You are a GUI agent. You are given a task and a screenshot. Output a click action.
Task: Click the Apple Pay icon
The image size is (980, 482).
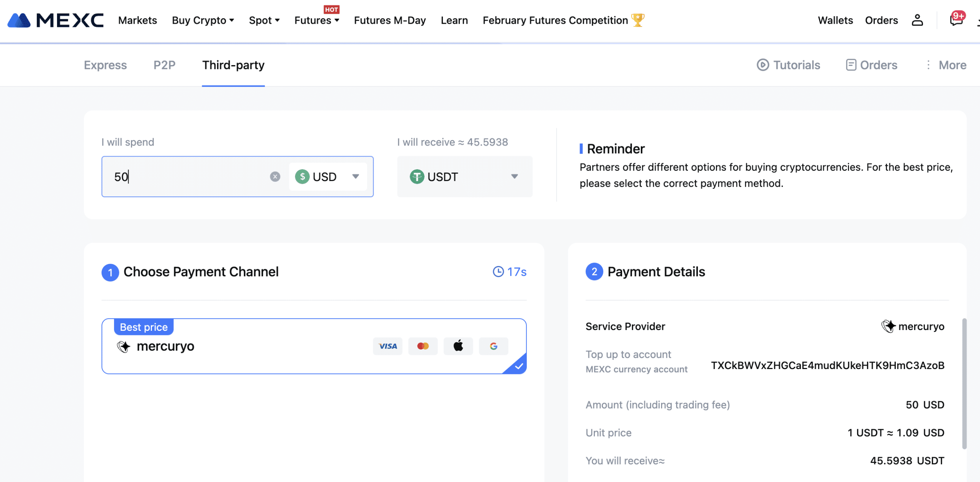click(458, 346)
